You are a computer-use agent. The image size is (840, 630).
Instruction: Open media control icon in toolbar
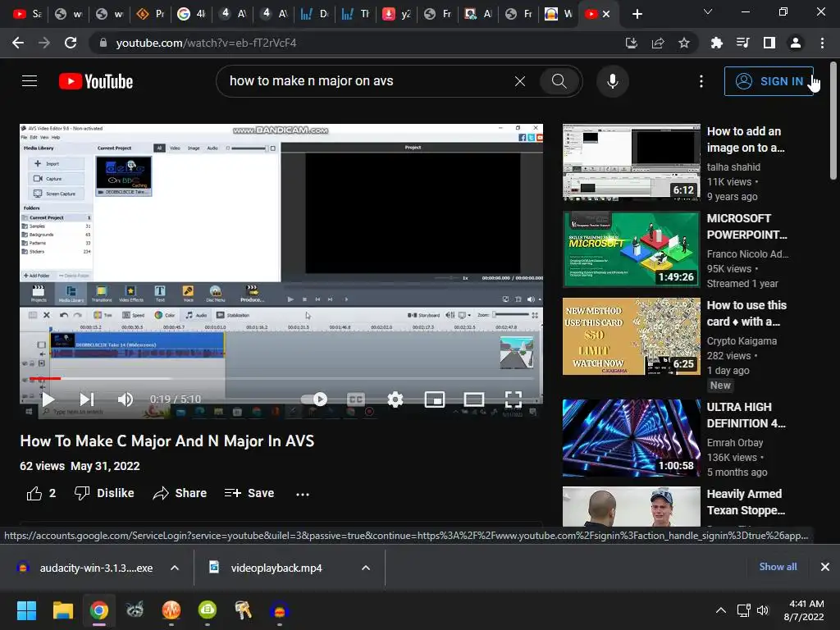[742, 43]
